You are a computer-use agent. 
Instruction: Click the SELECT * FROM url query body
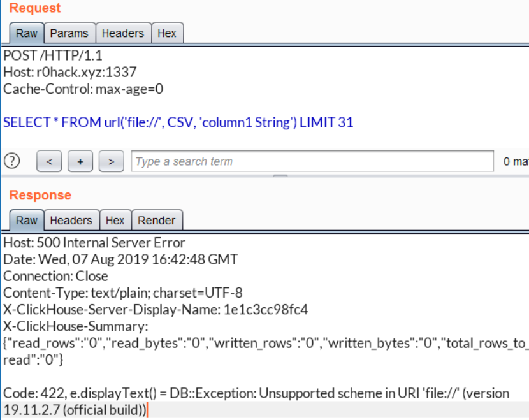pos(178,122)
